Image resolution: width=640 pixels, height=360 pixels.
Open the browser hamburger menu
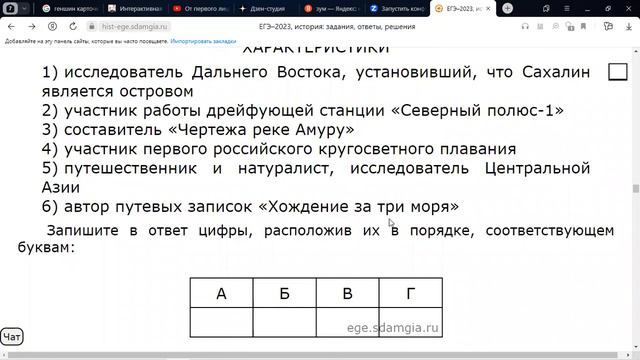(567, 8)
